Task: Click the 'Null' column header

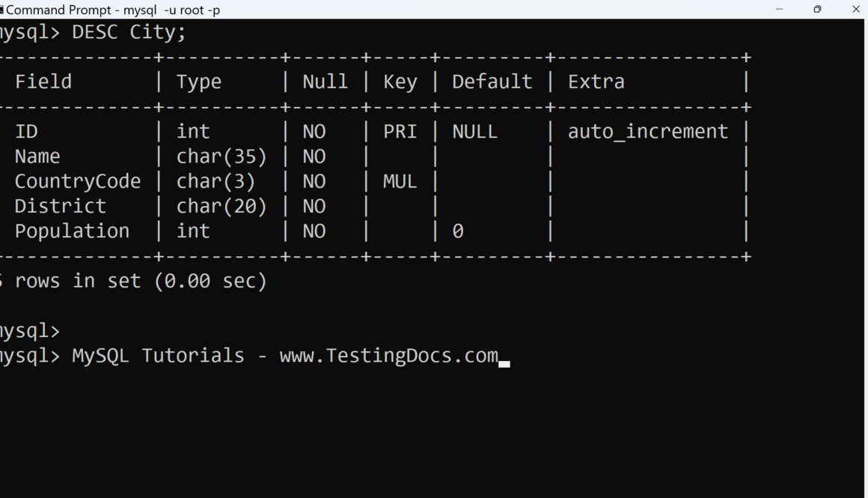Action: [x=325, y=82]
